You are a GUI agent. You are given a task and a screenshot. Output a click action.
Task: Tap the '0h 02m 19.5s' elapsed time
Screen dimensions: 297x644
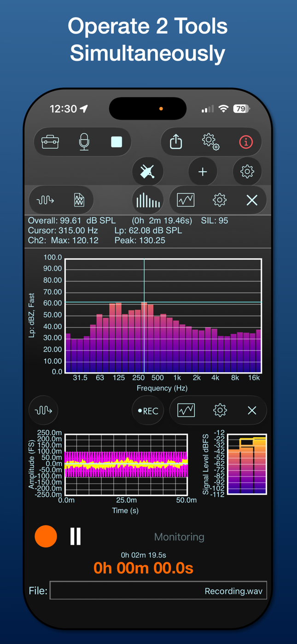pos(143,555)
